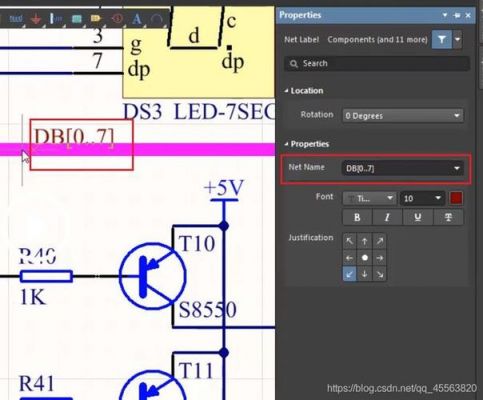
Task: Click the Properties panel Search field
Action: (x=377, y=63)
